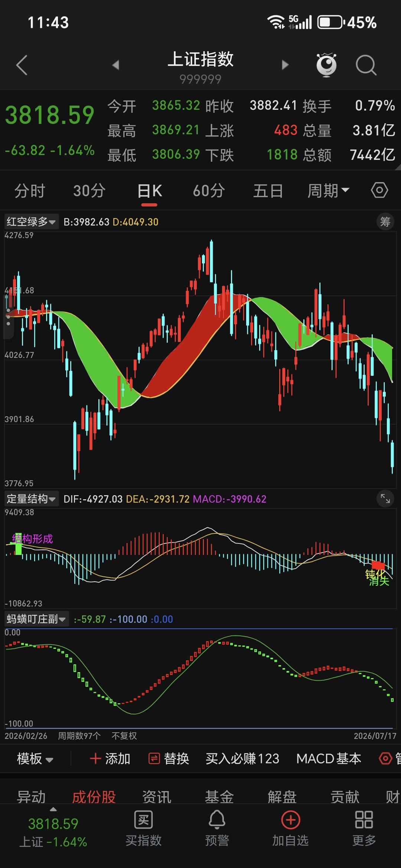Open the mascot assistant icon
Viewport: 401px width, 868px height.
coord(326,65)
